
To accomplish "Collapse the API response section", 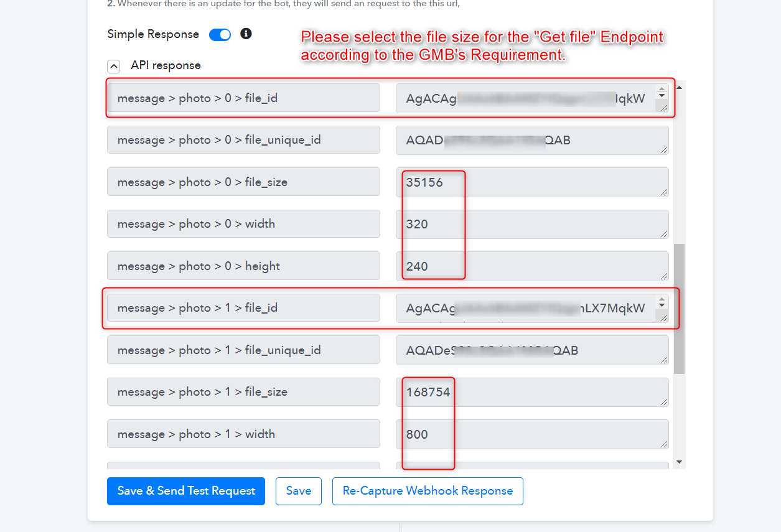I will [114, 66].
